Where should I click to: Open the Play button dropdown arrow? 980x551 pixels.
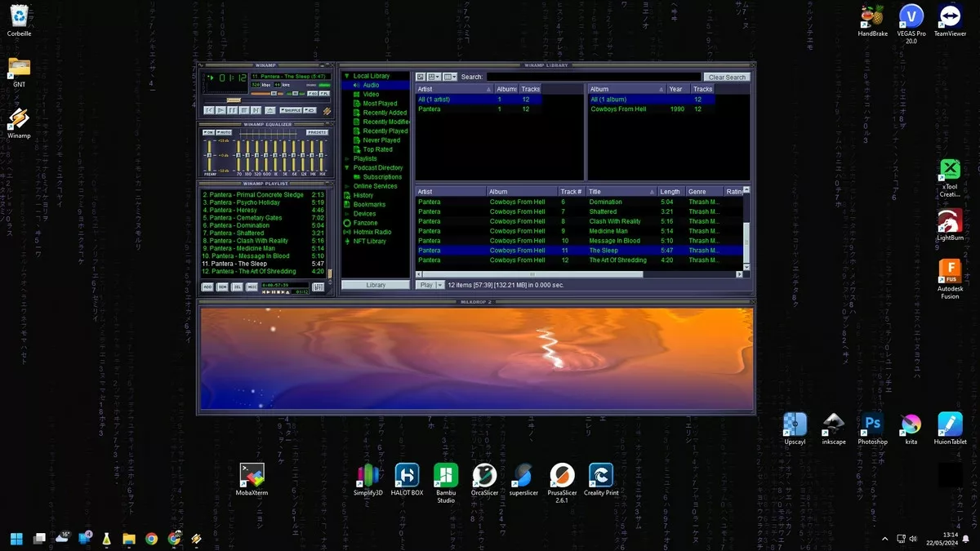point(439,284)
